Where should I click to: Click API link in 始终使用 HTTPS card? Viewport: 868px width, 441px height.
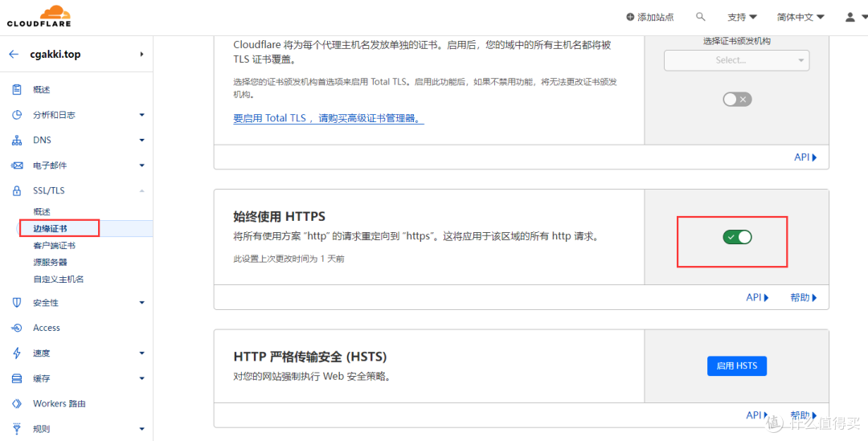click(x=757, y=298)
